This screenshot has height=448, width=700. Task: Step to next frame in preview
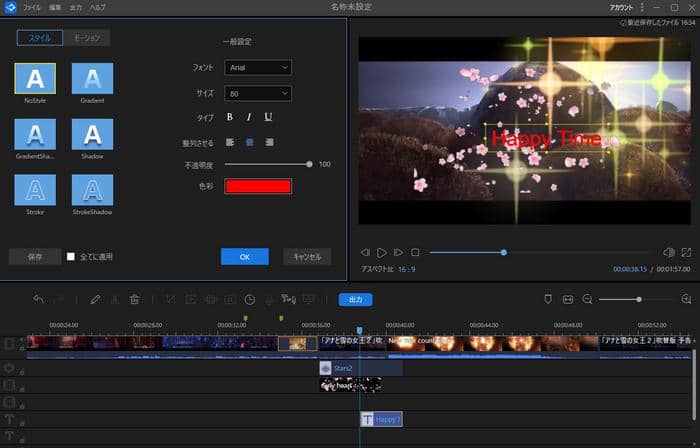[398, 253]
